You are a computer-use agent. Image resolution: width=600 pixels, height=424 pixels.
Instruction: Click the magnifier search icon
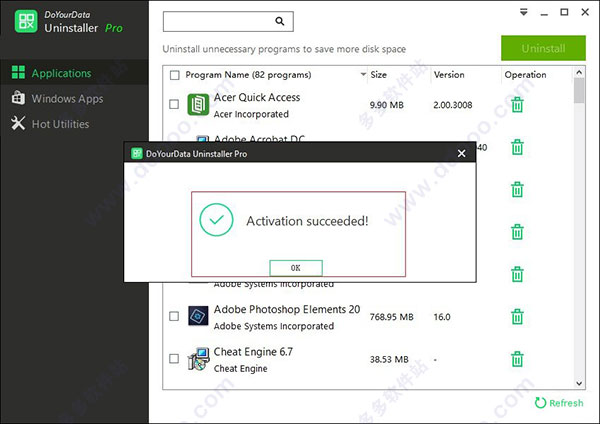pyautogui.click(x=280, y=21)
